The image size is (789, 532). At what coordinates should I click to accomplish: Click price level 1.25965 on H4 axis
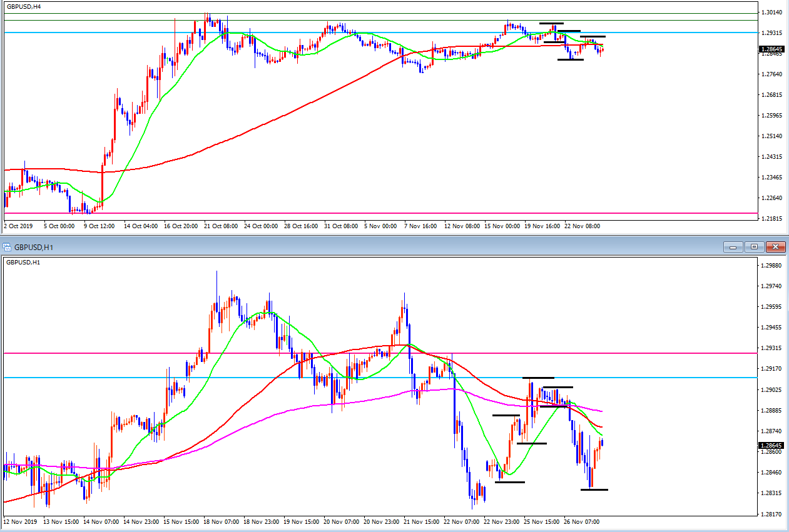coord(770,116)
